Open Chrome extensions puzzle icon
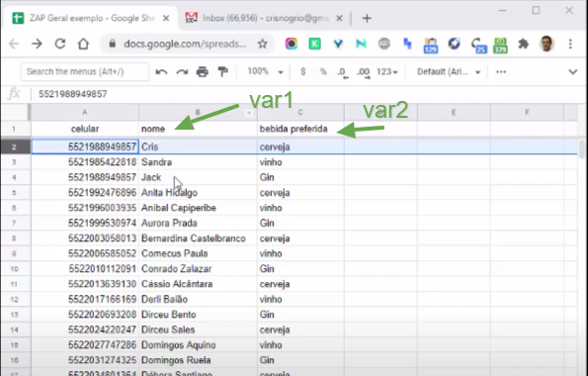The image size is (588, 376). click(523, 44)
